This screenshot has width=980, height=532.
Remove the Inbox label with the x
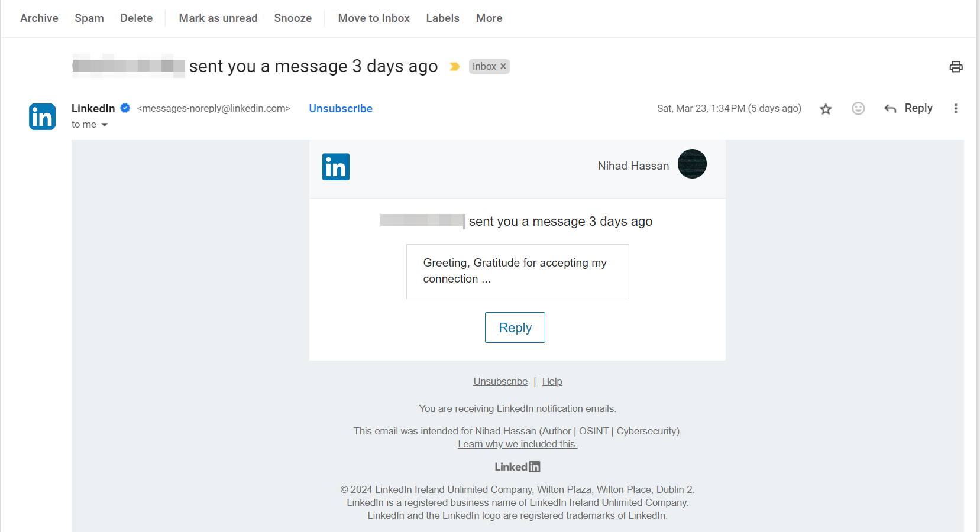point(503,66)
